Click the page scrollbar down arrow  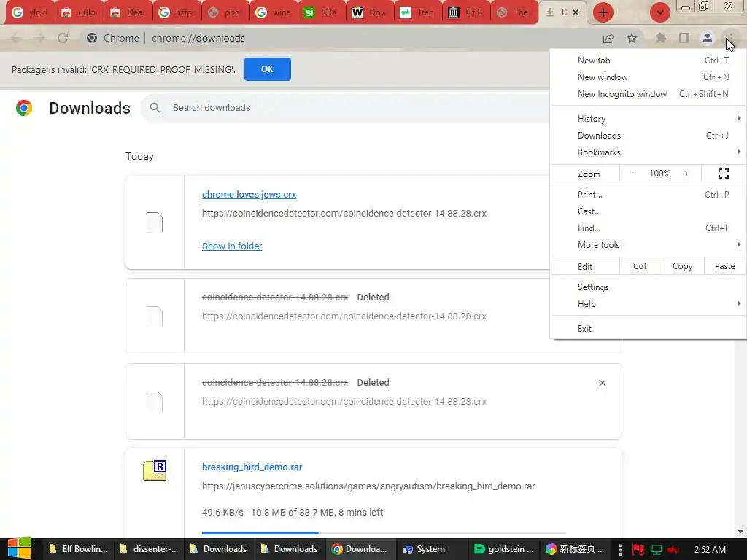tap(740, 532)
